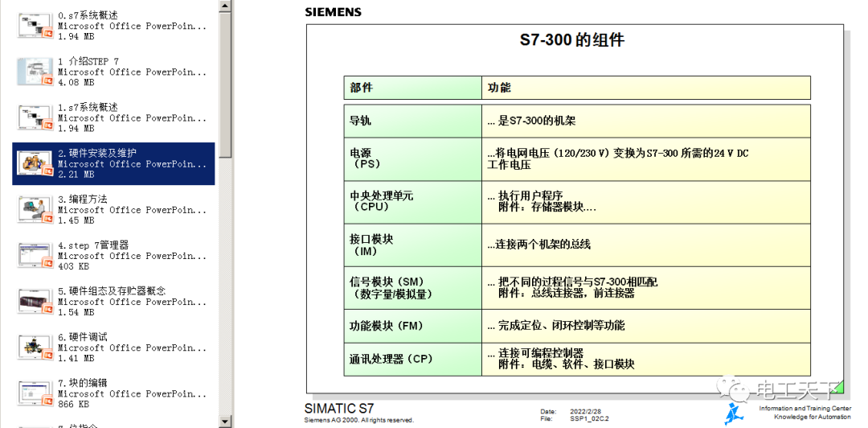Screen dimensions: 868x428
Task: Click the file list scrollbar thumb
Action: click(x=224, y=84)
